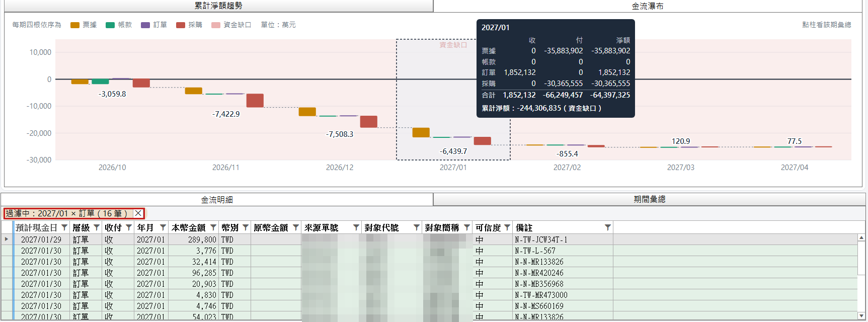The image size is (868, 322).
Task: Click the 2026/10 axis label
Action: tap(112, 168)
